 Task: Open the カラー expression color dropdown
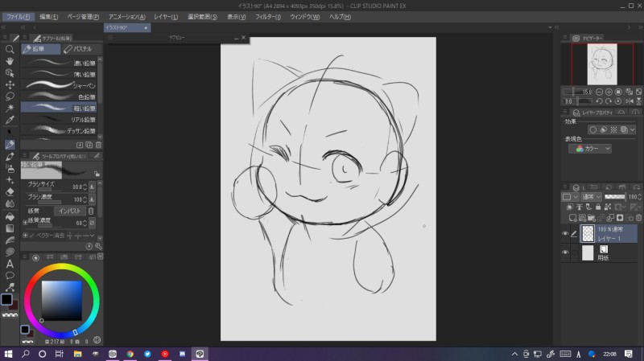click(590, 149)
